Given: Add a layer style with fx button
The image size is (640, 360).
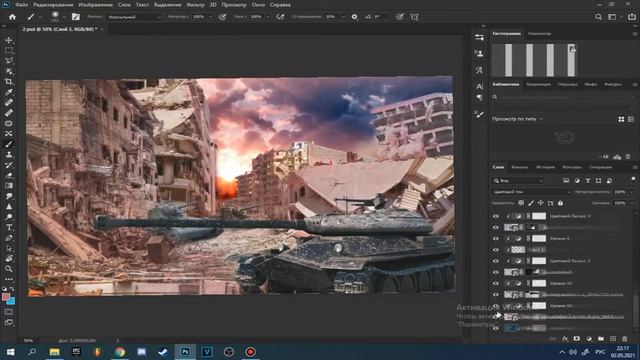Looking at the screenshot, I should click(565, 338).
